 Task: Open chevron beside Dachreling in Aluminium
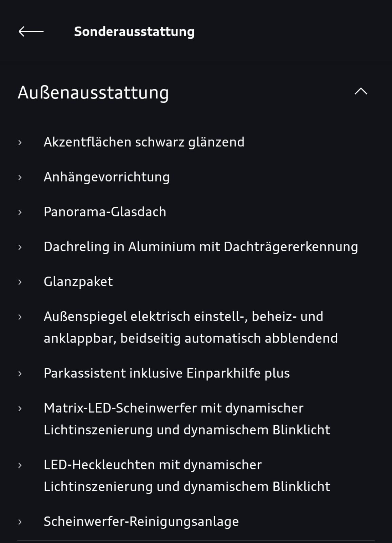[20, 247]
